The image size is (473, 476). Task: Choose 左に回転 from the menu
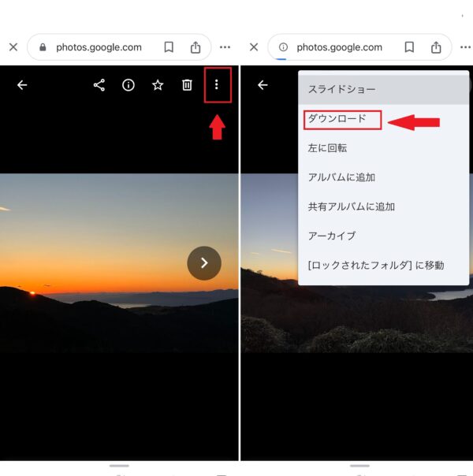point(383,148)
